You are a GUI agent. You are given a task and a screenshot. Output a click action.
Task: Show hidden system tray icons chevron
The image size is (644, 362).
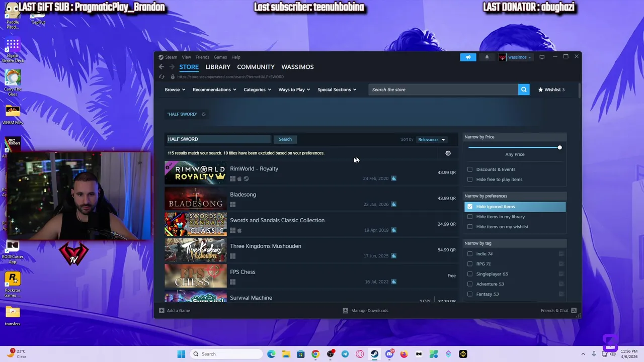583,354
